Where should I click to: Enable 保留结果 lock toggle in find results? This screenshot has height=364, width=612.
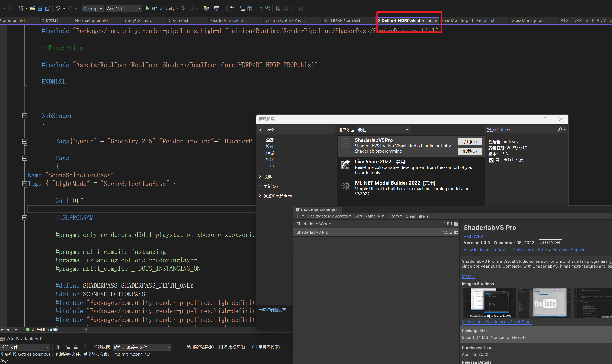188,347
